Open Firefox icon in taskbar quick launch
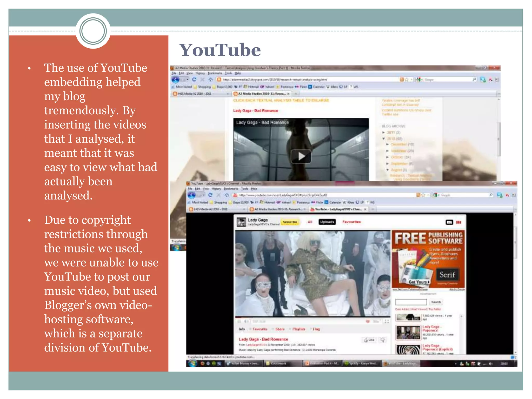 pyautogui.click(x=202, y=363)
